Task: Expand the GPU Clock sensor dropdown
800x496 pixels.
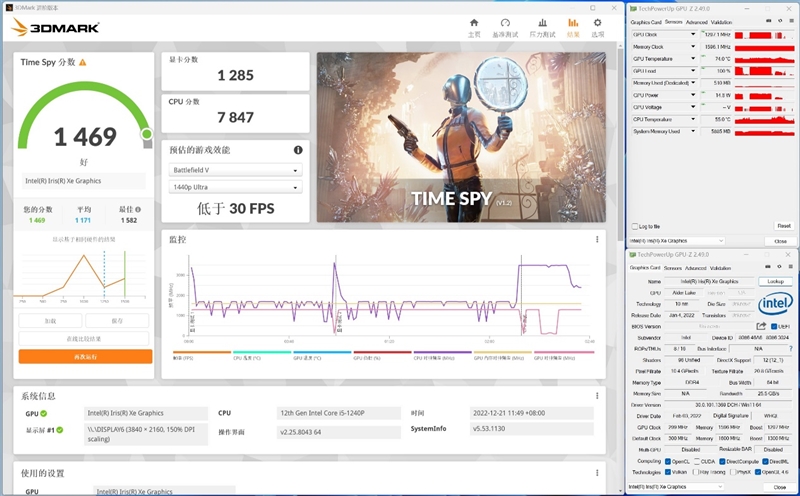Action: point(693,35)
